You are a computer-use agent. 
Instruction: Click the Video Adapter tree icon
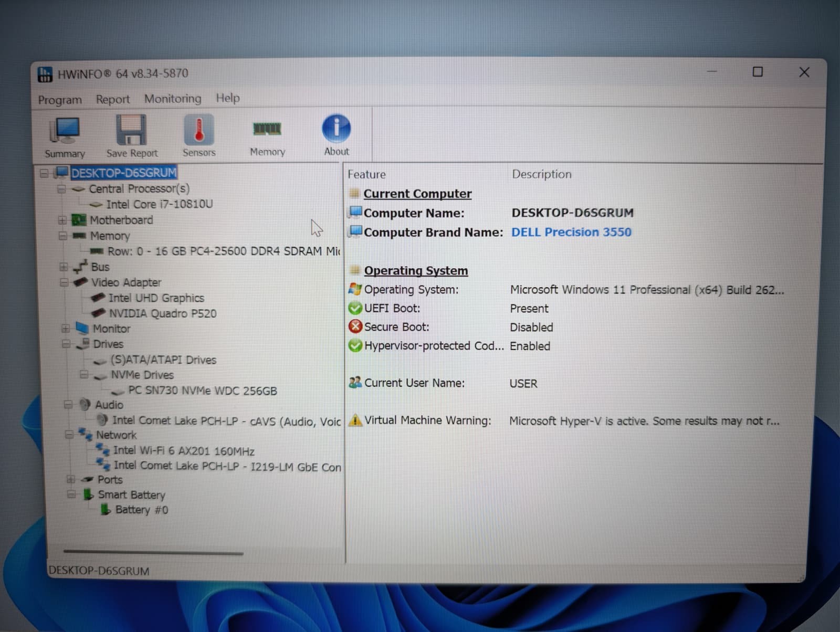(x=80, y=282)
